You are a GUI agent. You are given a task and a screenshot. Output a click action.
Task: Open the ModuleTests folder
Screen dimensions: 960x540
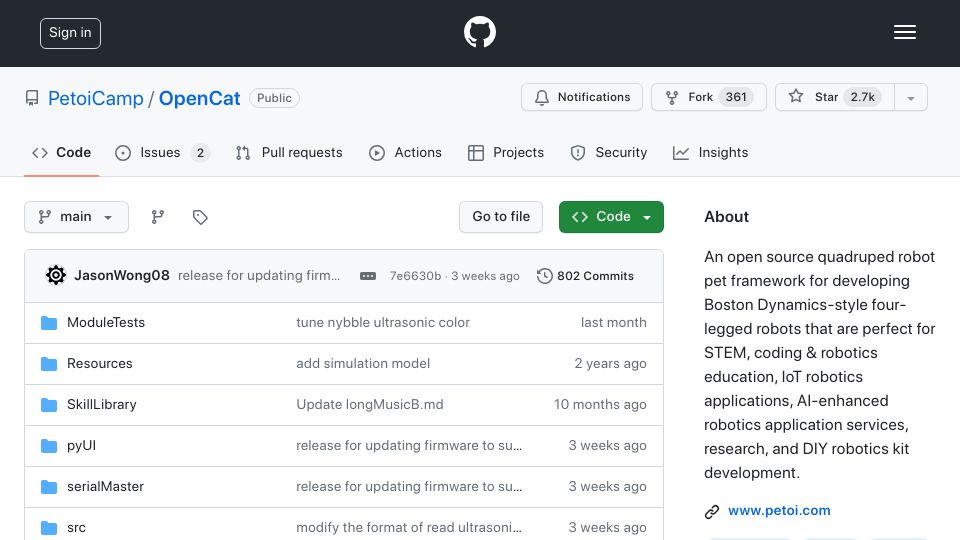106,323
